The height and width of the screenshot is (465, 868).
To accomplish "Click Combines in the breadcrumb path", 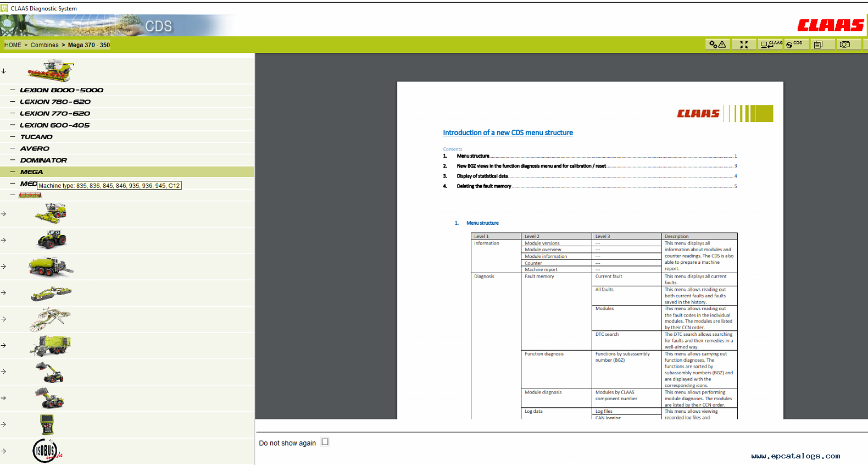I will [x=44, y=45].
